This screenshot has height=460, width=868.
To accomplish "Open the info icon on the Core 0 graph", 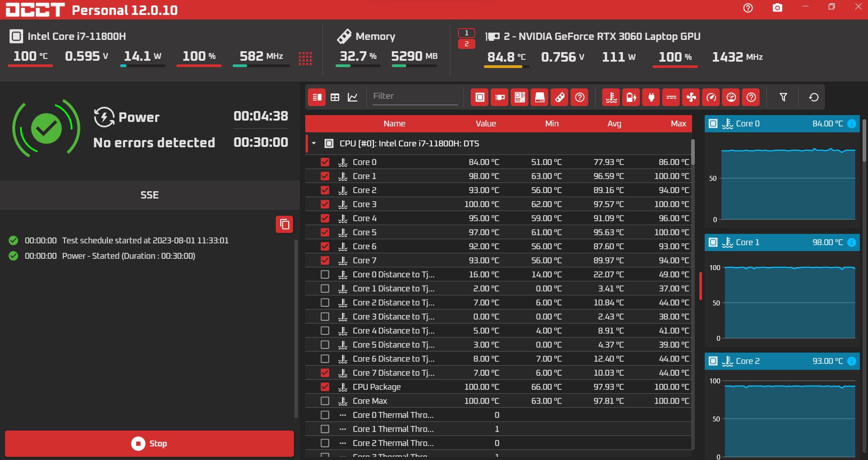I will 852,124.
